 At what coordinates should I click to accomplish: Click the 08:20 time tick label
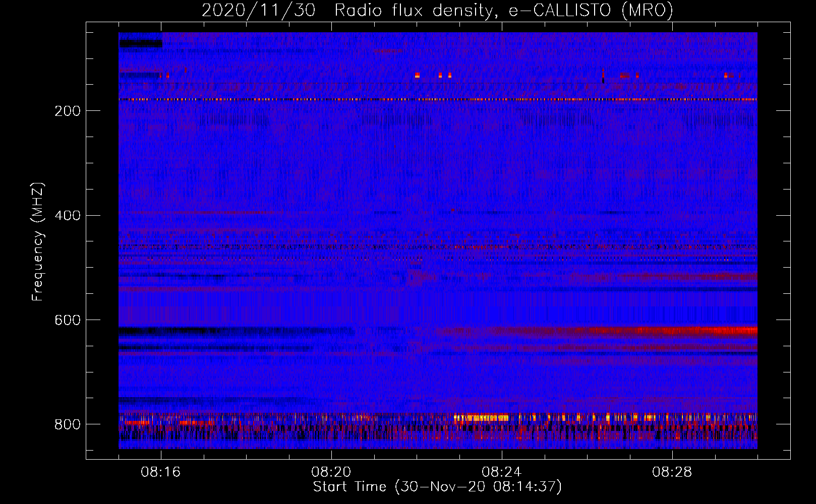[x=331, y=472]
